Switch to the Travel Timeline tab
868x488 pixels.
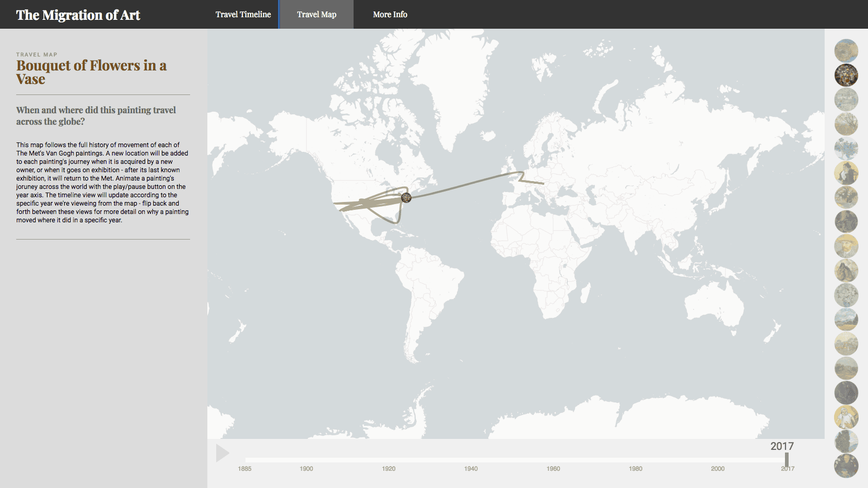point(243,15)
